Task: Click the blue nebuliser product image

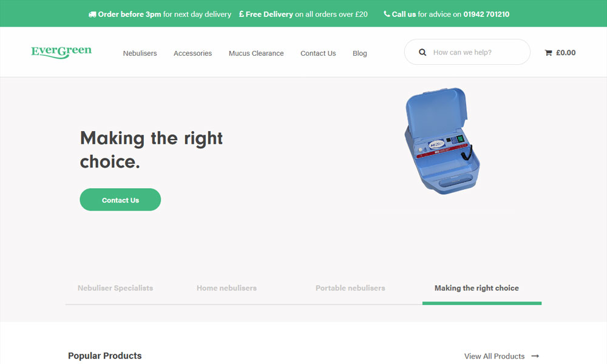Action: [442, 141]
